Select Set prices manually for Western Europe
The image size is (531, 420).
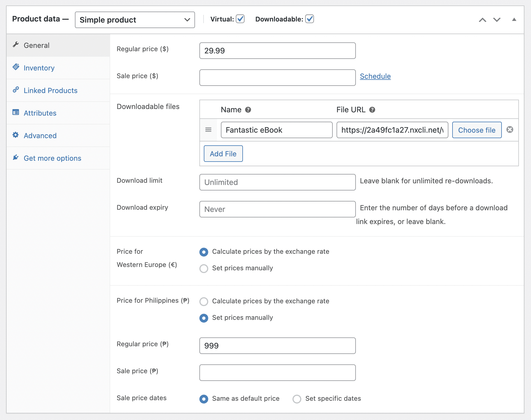click(204, 268)
